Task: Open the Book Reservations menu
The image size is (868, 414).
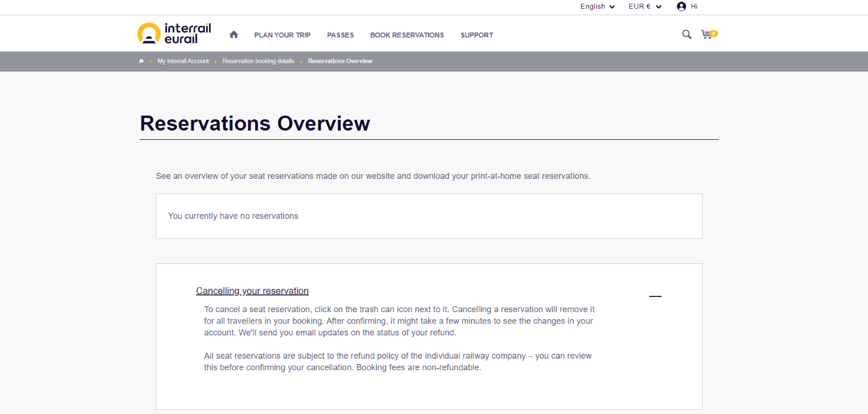Action: (x=407, y=35)
